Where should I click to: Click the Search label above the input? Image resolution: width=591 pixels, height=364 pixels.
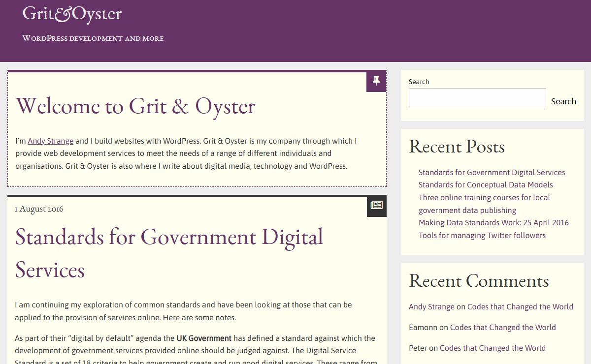click(419, 82)
